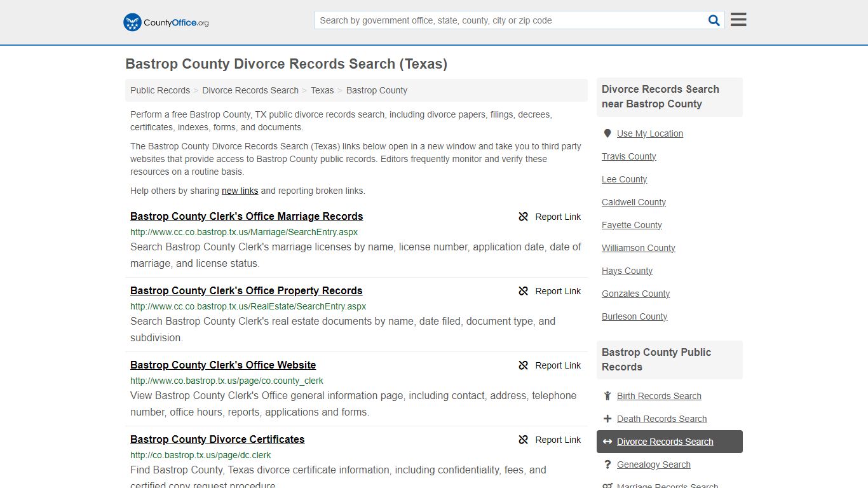
Task: Click the cross icon beside Death Records Search
Action: pos(607,419)
